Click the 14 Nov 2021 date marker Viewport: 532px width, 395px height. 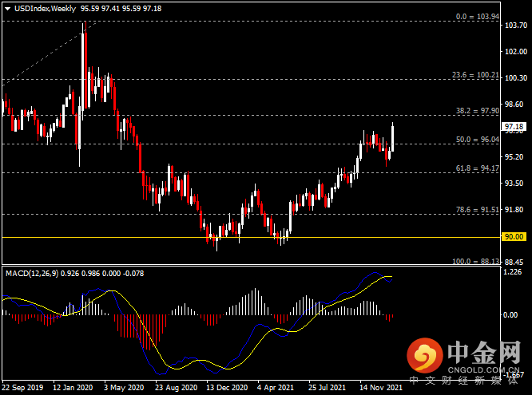[381, 388]
